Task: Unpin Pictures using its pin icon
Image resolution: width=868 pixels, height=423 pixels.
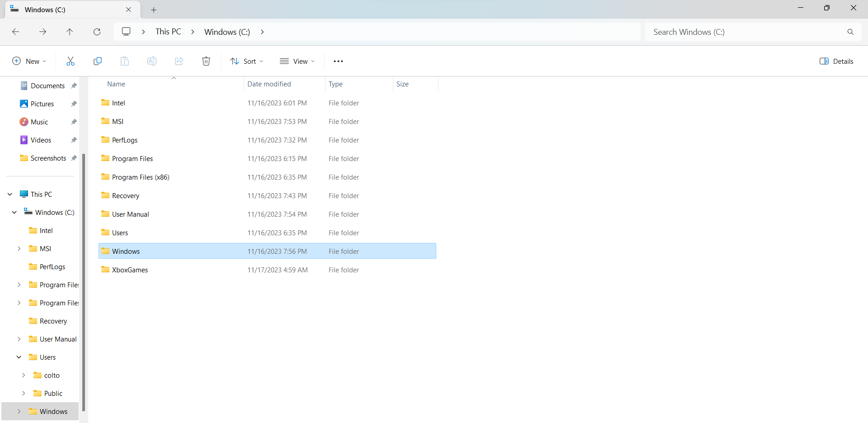Action: tap(74, 104)
